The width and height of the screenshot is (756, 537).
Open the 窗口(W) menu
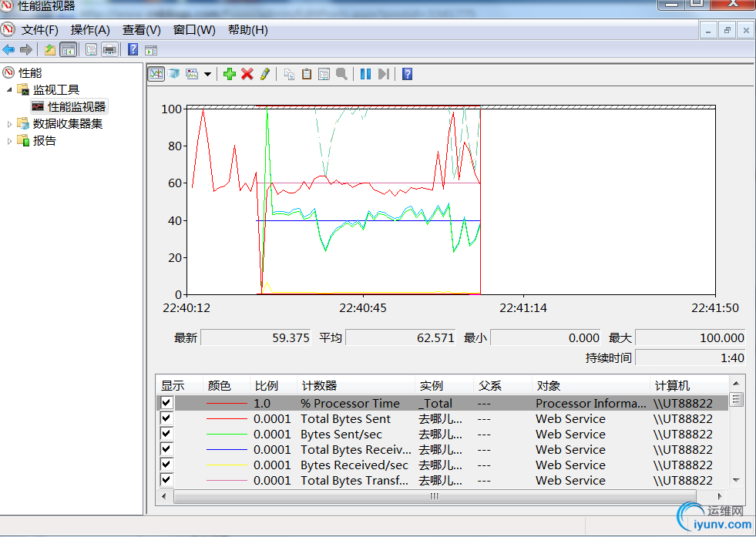coord(194,30)
